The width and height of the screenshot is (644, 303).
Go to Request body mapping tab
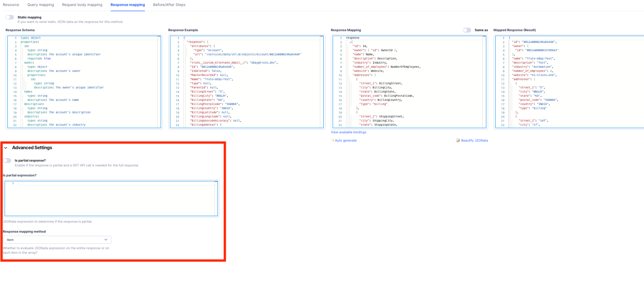[82, 5]
